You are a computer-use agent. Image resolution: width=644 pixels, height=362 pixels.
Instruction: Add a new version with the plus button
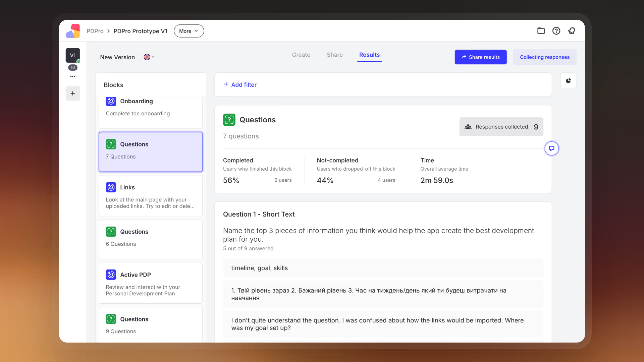73,94
